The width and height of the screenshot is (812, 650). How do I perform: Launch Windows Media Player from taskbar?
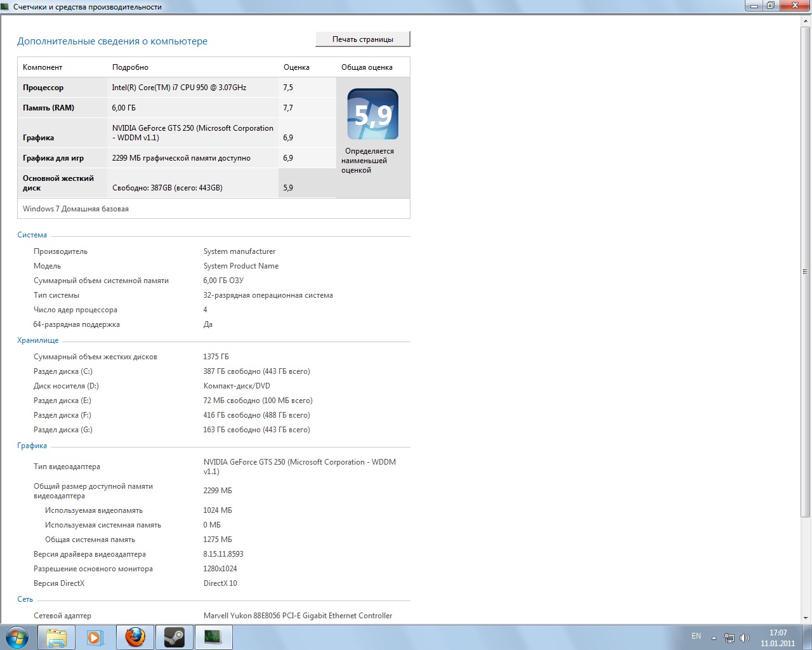pyautogui.click(x=95, y=637)
